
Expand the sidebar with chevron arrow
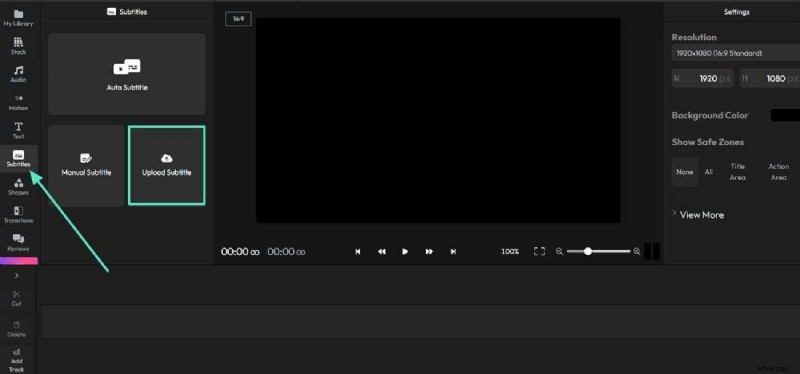[x=16, y=276]
